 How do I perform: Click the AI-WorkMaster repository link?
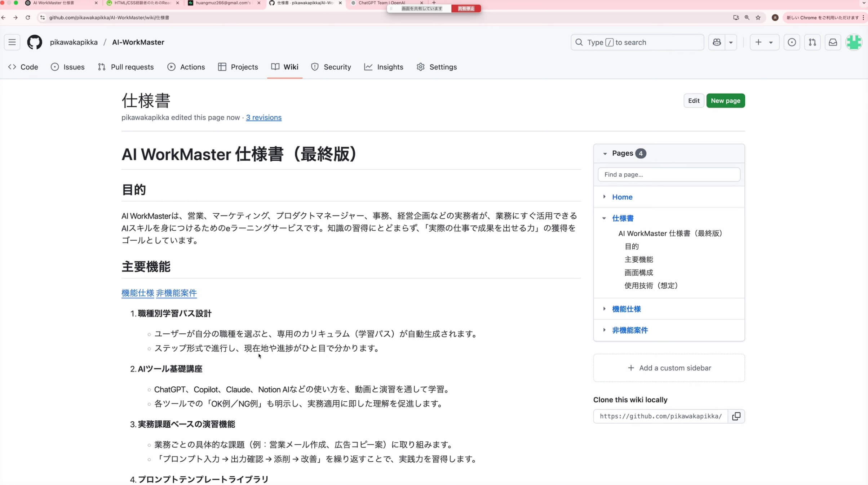tap(138, 42)
